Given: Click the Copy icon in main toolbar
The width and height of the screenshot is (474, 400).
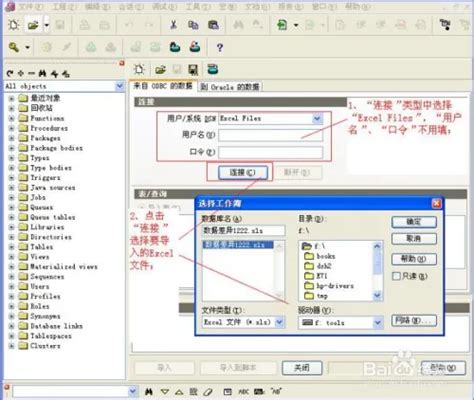Looking at the screenshot, I should tap(193, 25).
